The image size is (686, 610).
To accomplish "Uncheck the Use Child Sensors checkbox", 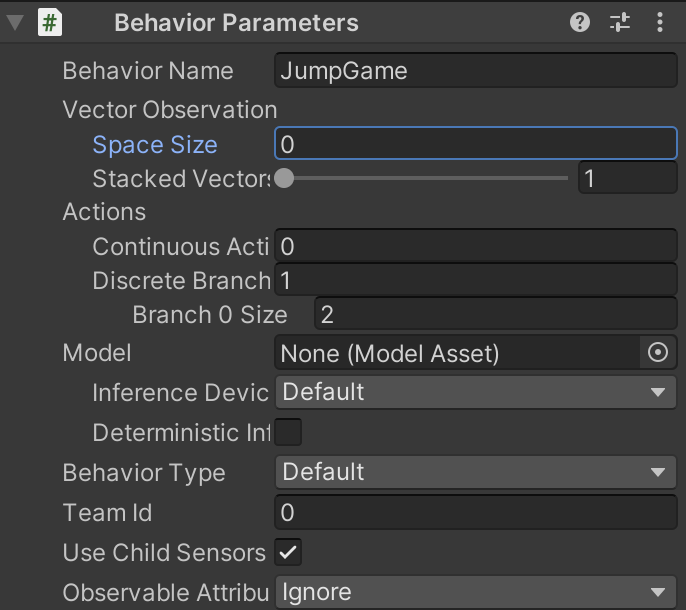I will [x=288, y=552].
